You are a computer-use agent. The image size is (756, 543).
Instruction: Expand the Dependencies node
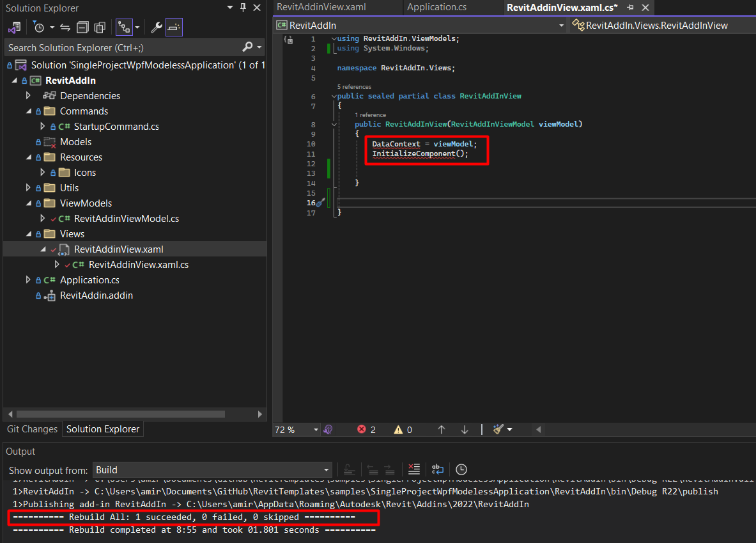point(28,95)
